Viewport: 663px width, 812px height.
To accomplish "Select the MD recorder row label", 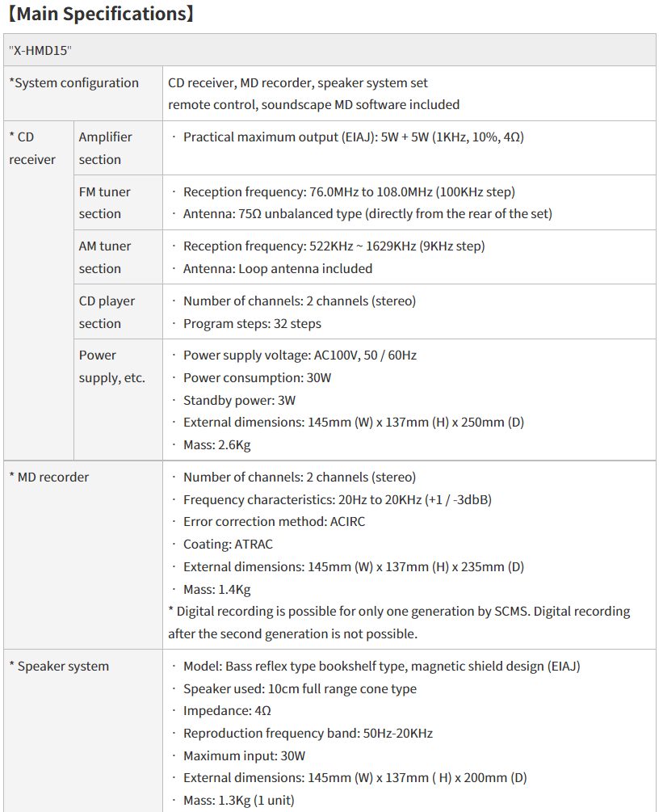I will click(48, 477).
